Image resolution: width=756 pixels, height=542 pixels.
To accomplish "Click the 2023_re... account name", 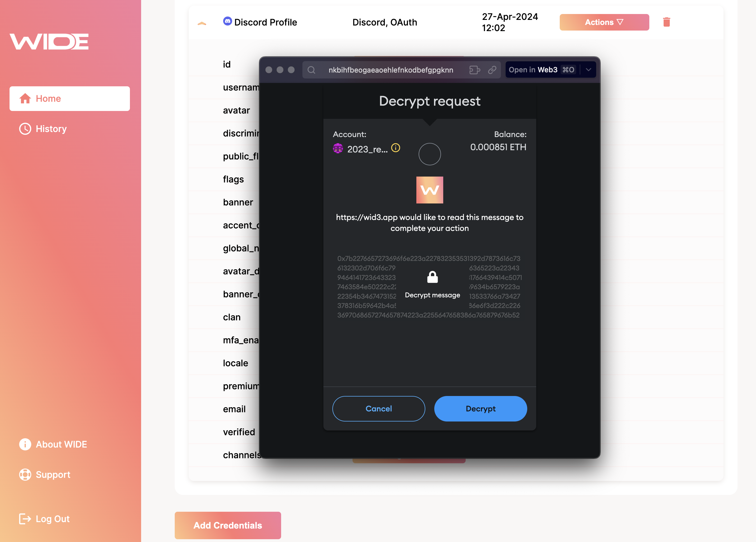I will 367,149.
